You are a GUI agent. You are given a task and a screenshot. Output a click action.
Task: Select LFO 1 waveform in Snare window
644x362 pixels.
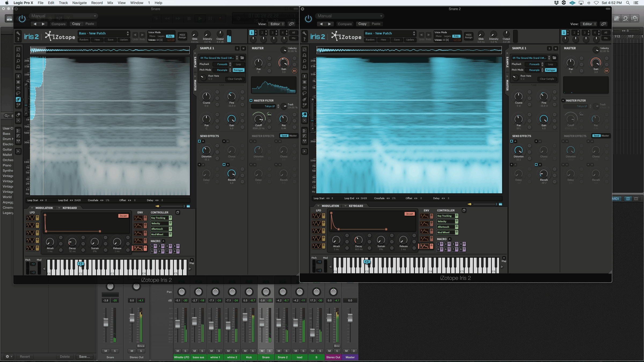pos(30,218)
